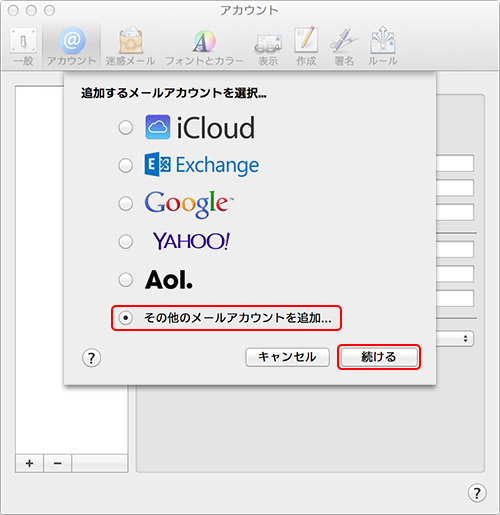Add an account with the plus button
The height and width of the screenshot is (515, 500).
[x=29, y=463]
